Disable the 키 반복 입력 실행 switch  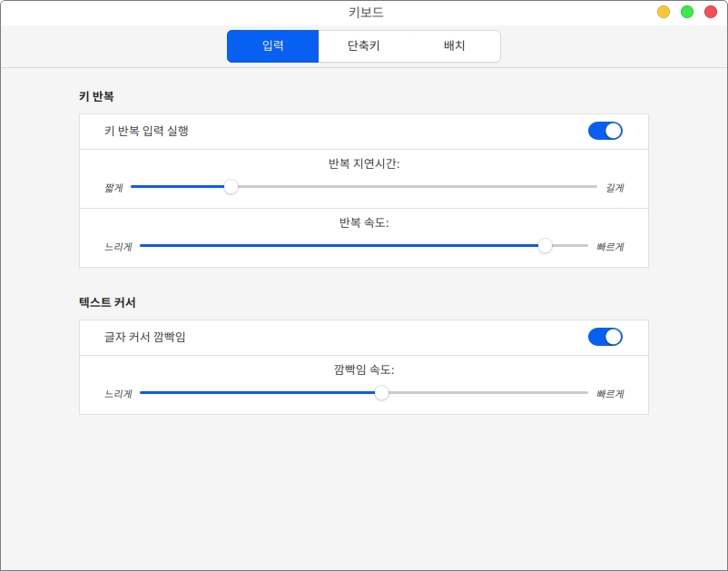click(605, 131)
